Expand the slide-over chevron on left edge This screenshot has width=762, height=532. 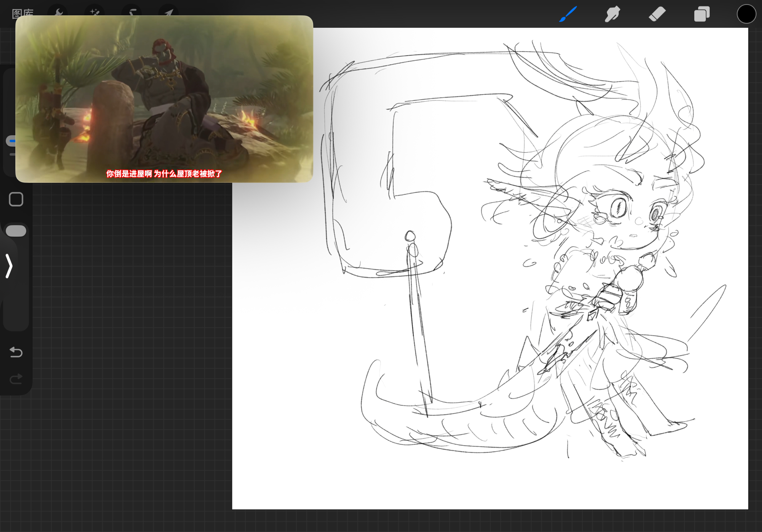(x=9, y=266)
